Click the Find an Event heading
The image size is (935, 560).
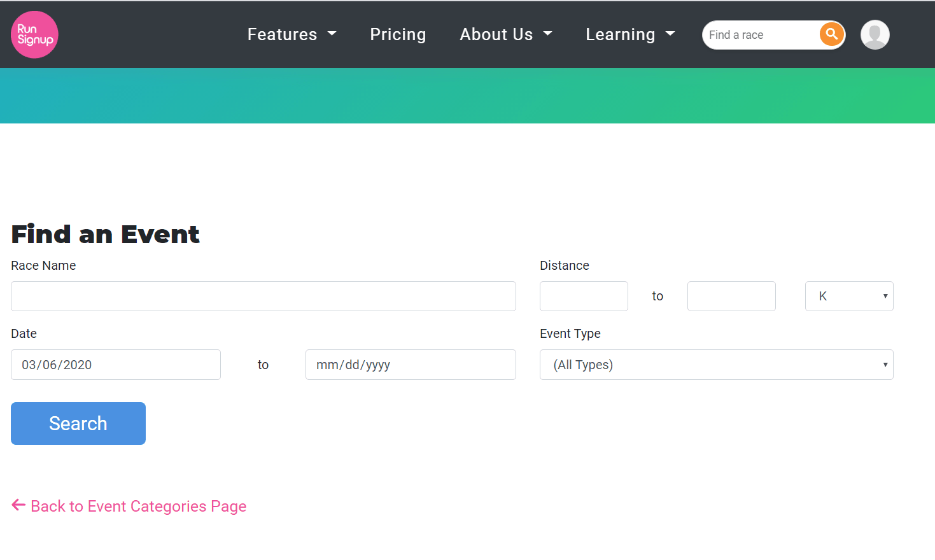(x=105, y=234)
